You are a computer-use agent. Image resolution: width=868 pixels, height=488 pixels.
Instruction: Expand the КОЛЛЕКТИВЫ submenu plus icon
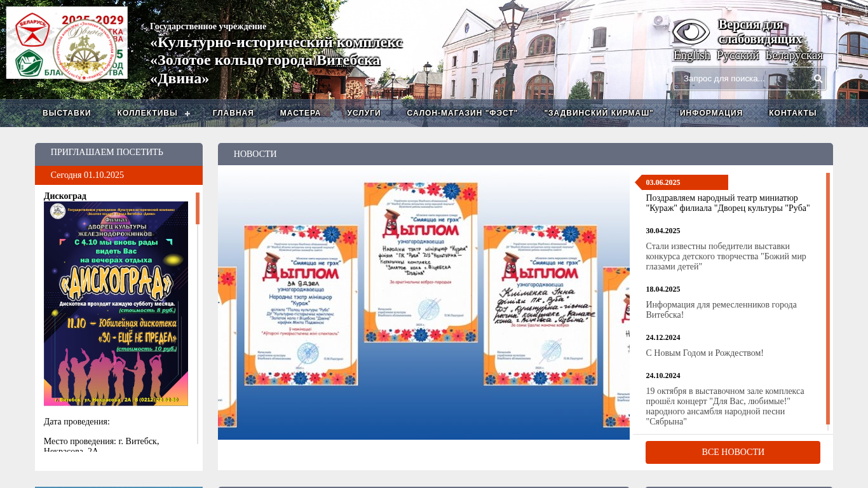click(x=187, y=114)
